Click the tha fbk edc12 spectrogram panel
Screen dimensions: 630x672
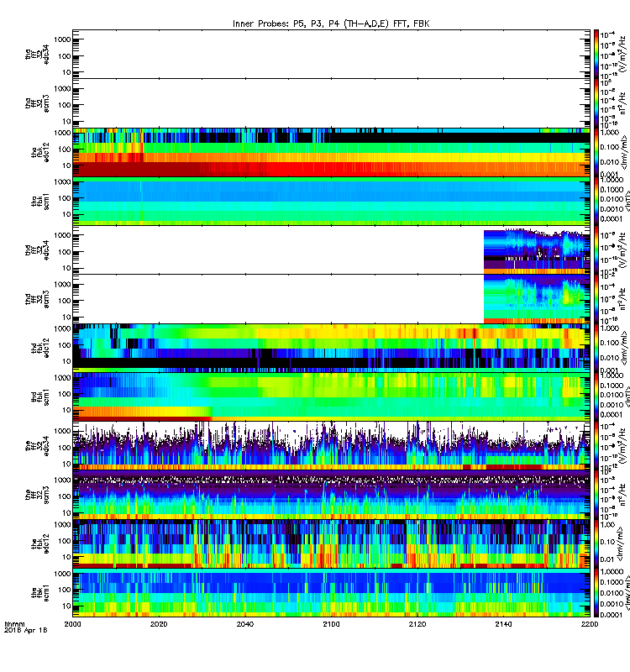tap(331, 152)
